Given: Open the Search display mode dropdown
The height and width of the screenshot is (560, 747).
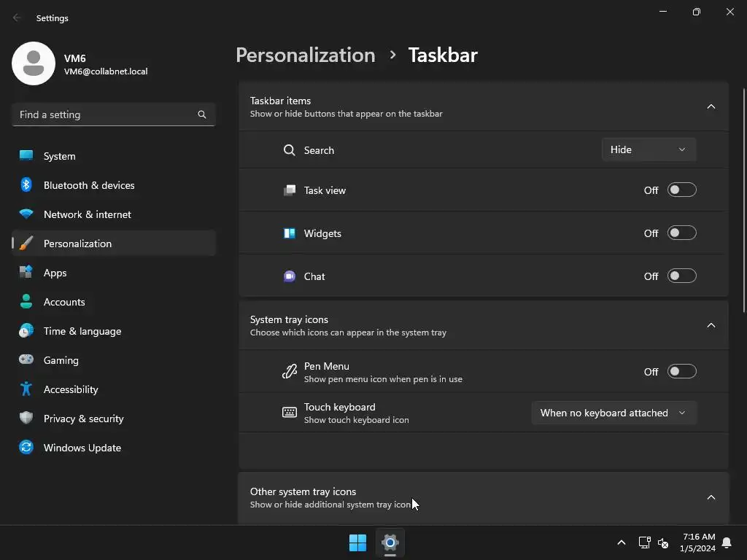Looking at the screenshot, I should 649,149.
